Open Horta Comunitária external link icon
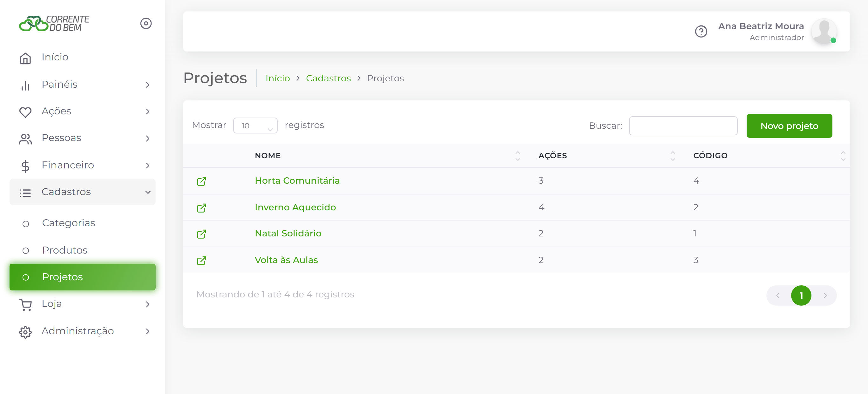The image size is (868, 394). point(201,181)
